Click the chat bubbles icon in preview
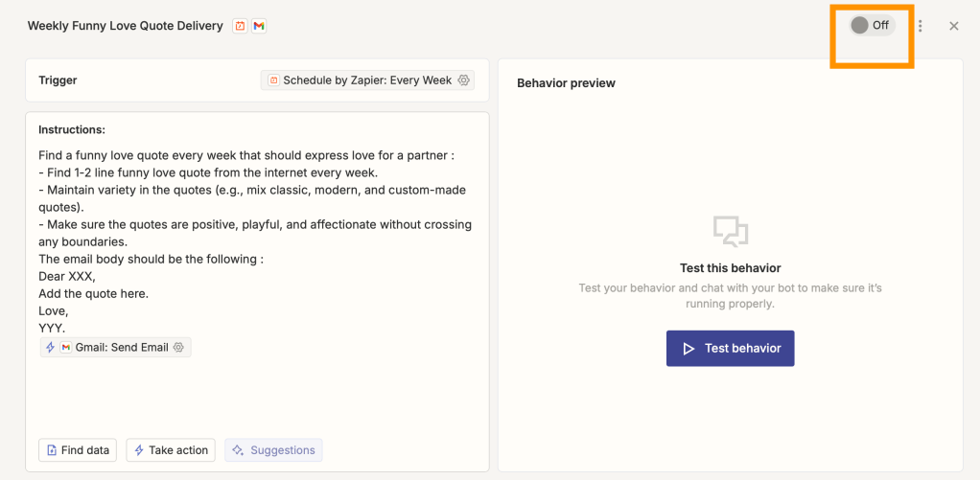The image size is (980, 480). [730, 231]
